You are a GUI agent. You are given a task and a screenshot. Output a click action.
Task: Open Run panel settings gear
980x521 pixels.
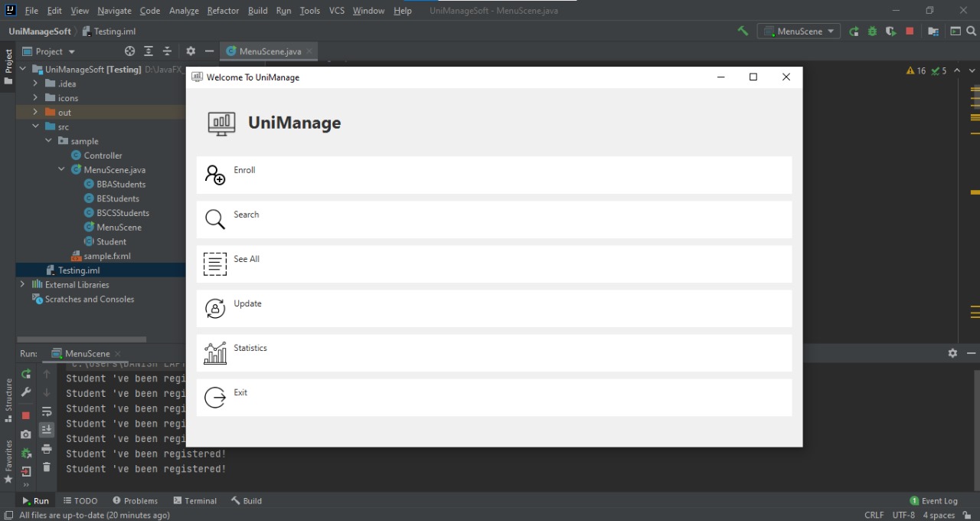click(952, 353)
